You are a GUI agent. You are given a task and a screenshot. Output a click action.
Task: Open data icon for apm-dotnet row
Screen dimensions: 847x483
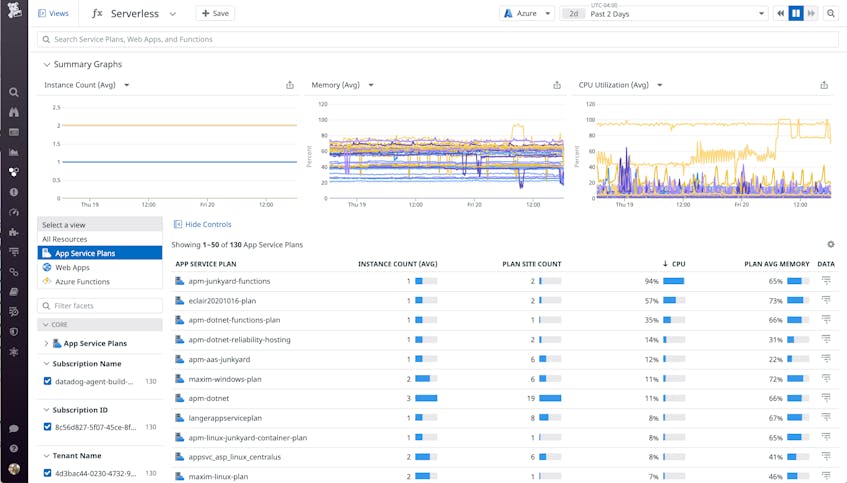[x=826, y=398]
